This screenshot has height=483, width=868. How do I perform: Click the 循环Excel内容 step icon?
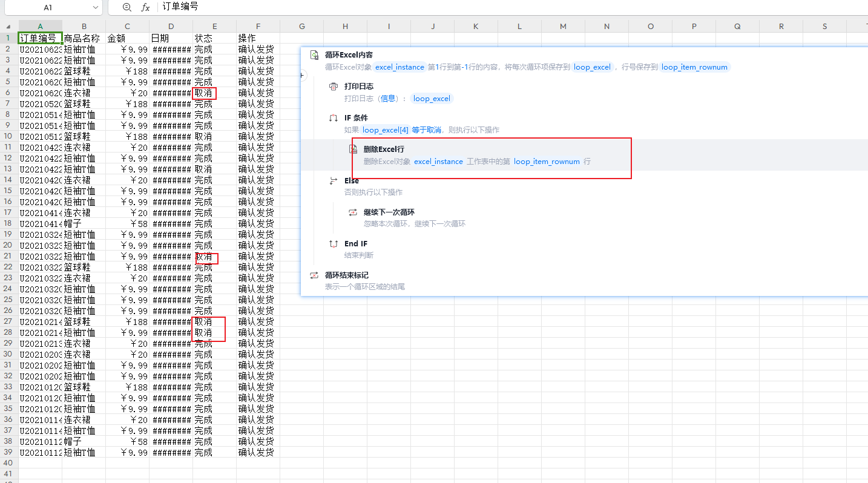(x=314, y=55)
